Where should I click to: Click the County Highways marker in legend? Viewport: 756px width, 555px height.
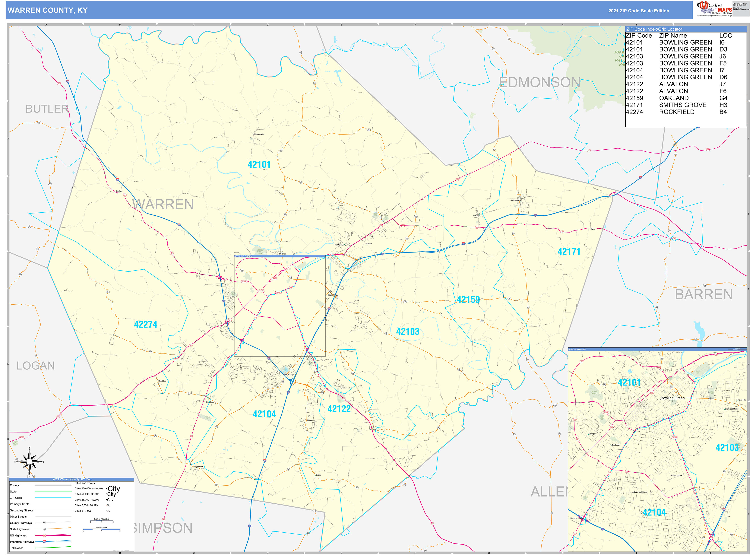tap(44, 523)
